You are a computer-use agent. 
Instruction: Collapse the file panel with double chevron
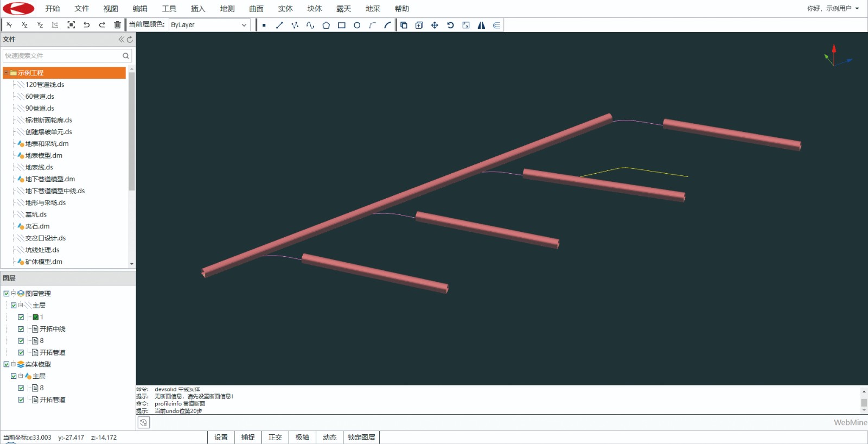122,39
